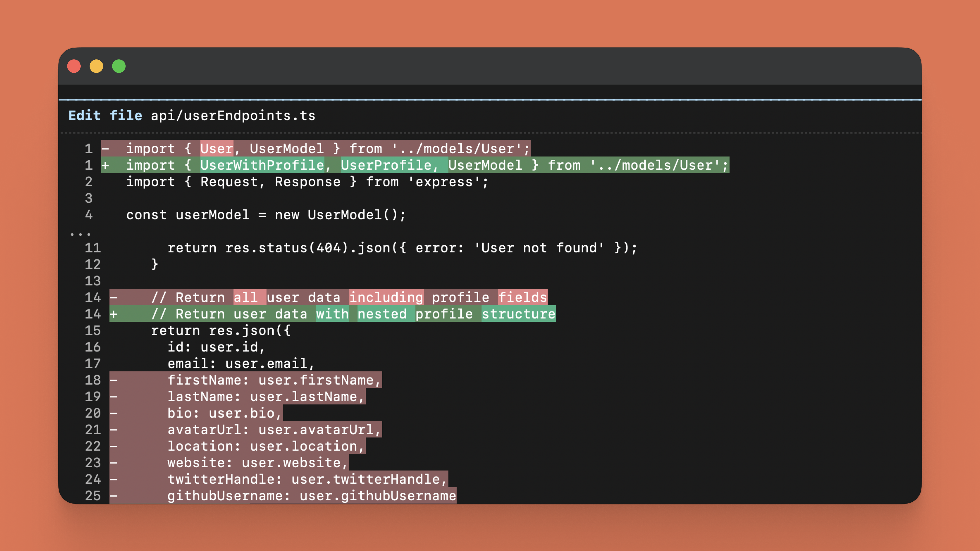Click the 'return res.json({' line
The width and height of the screenshot is (980, 551).
coord(221,330)
